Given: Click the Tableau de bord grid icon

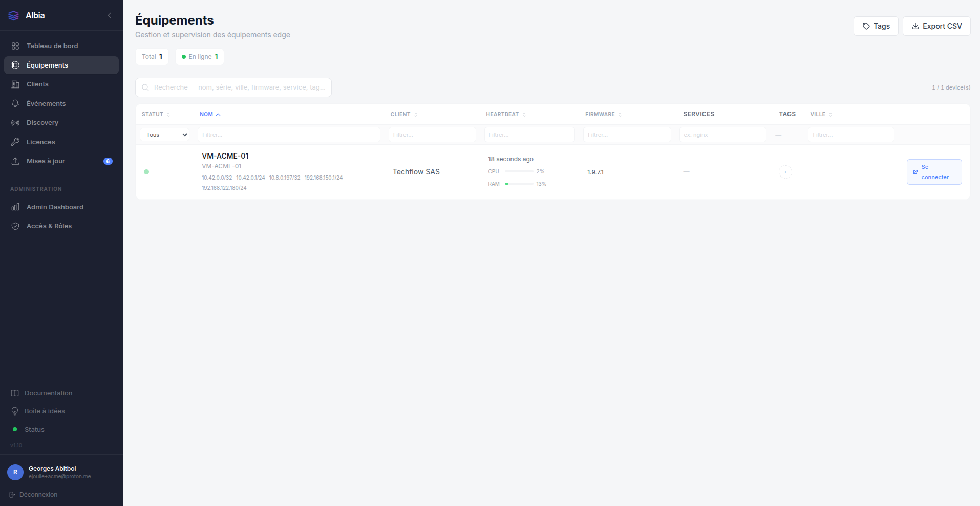Looking at the screenshot, I should click(15, 46).
